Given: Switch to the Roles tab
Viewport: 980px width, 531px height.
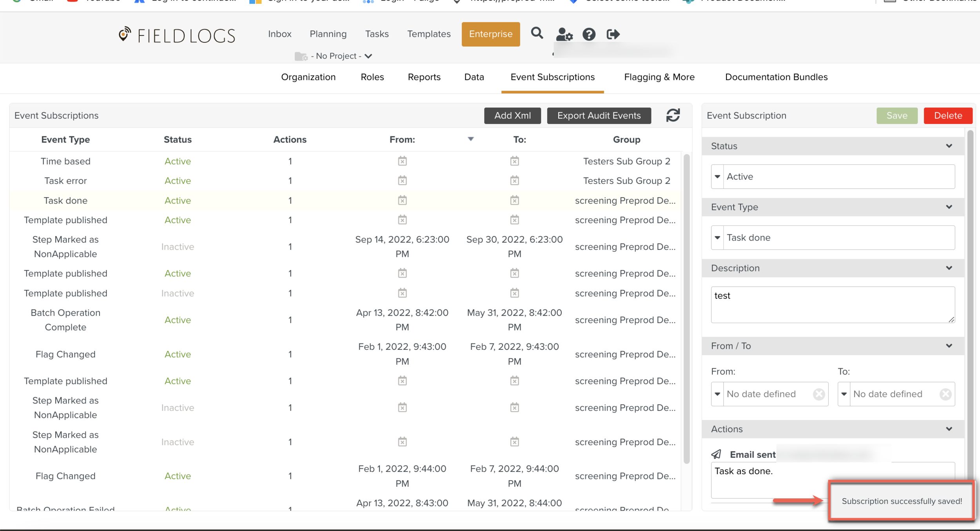Looking at the screenshot, I should point(372,77).
